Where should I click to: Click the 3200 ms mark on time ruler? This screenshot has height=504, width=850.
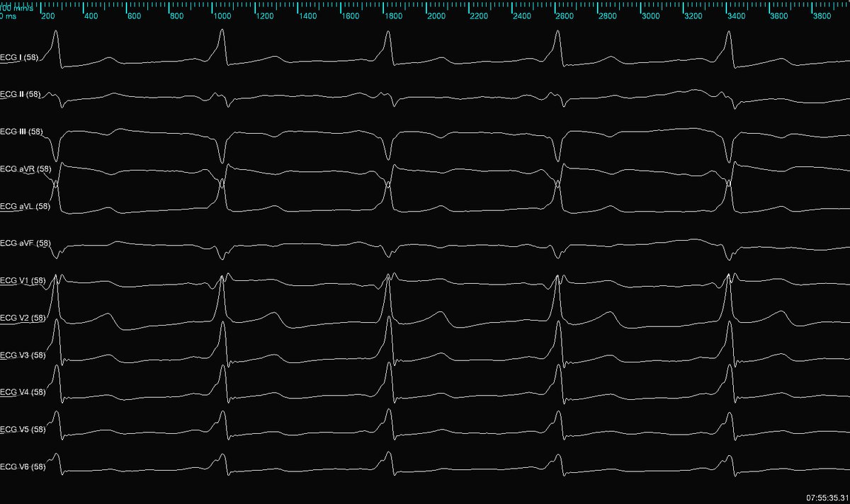[x=695, y=16]
